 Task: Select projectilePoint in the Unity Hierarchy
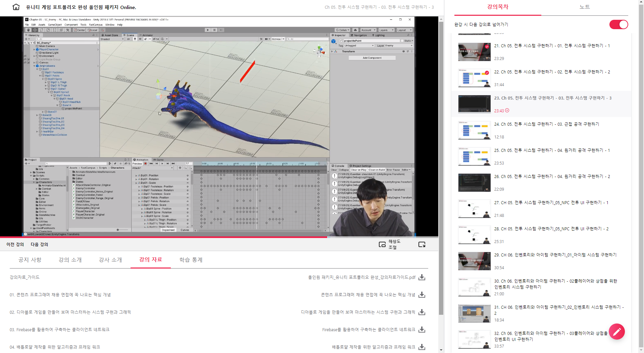[x=73, y=109]
